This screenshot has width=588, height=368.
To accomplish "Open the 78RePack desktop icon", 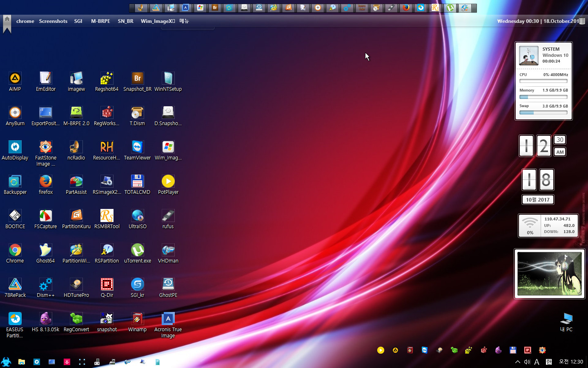I will coord(15,288).
